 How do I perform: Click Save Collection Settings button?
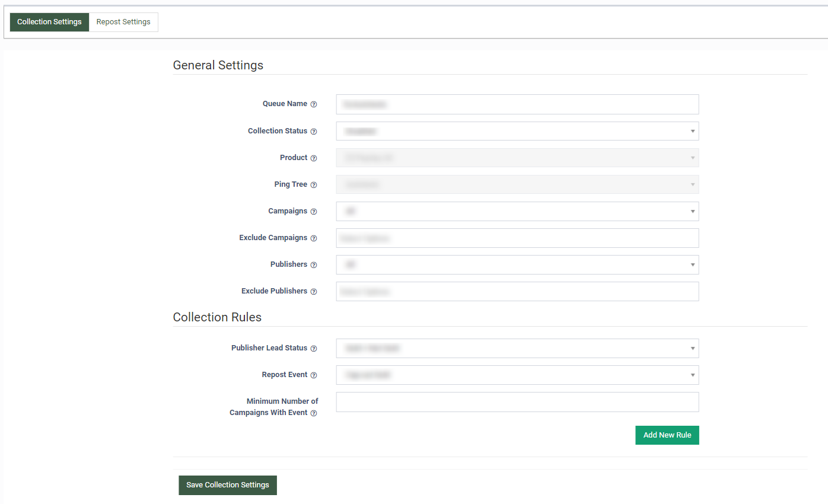coord(228,485)
